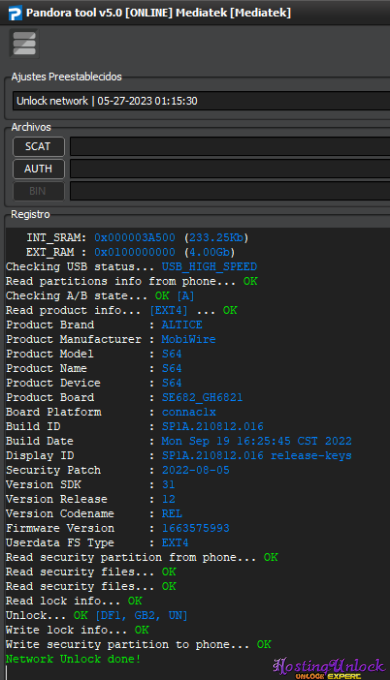This screenshot has width=390, height=680.
Task: Focus the SCAT file path field
Action: (x=230, y=147)
